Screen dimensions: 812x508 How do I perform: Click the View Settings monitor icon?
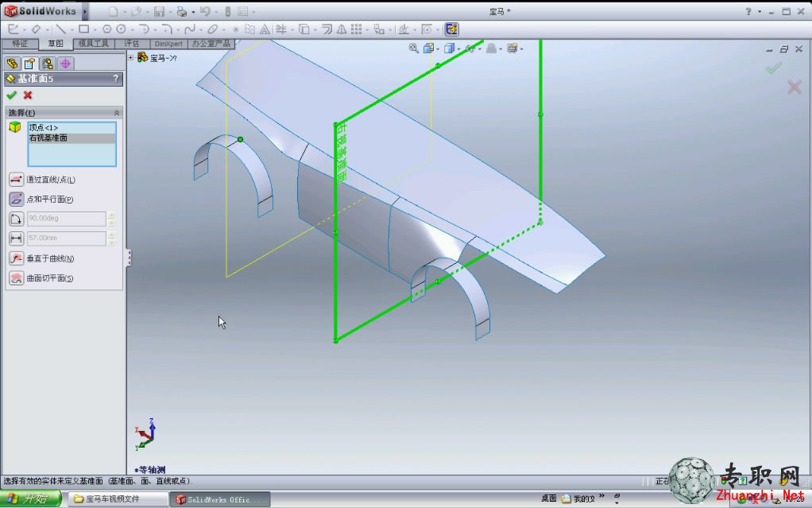512,48
